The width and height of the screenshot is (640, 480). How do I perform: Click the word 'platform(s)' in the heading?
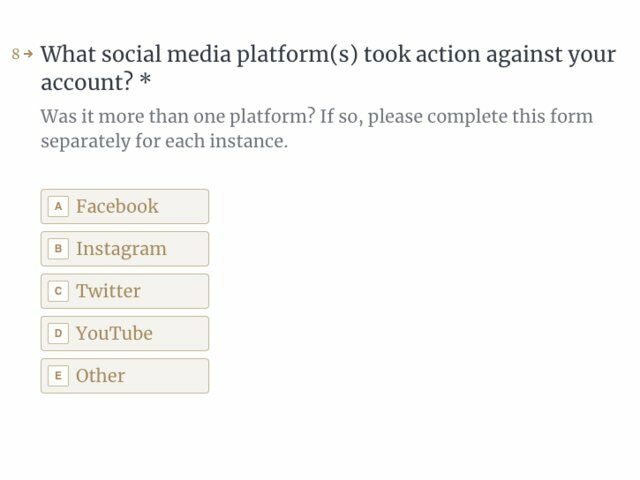click(298, 56)
